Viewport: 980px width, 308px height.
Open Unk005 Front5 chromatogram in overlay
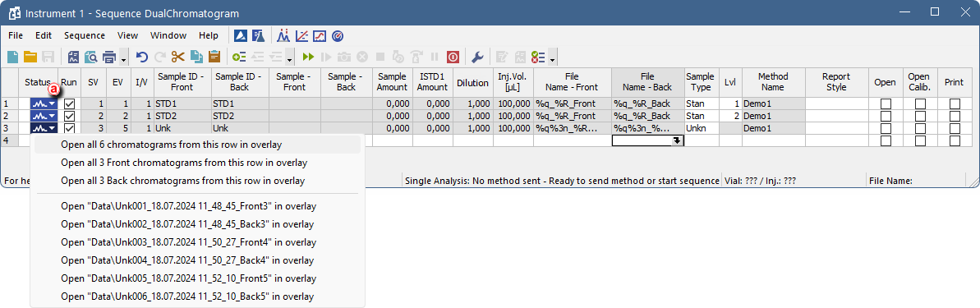(197, 278)
